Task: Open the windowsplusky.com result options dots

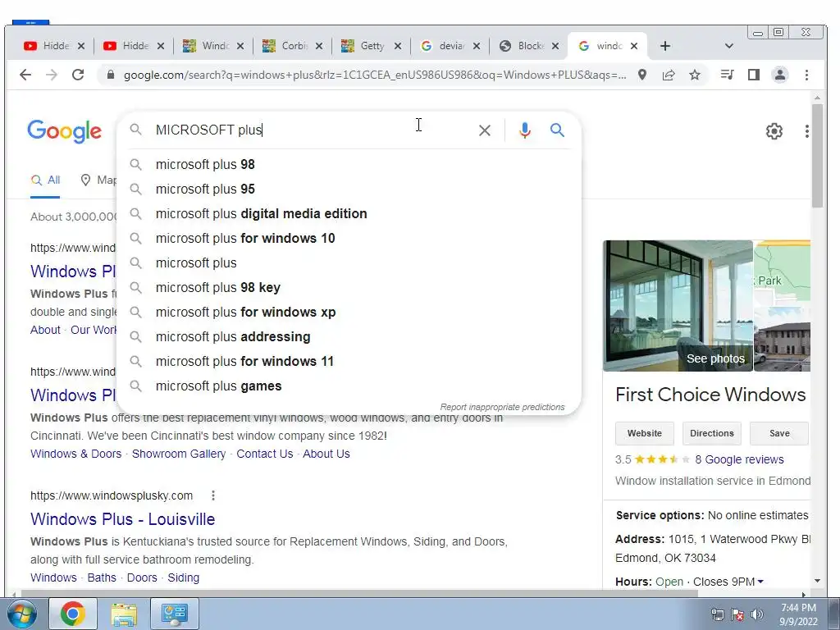Action: pos(213,495)
